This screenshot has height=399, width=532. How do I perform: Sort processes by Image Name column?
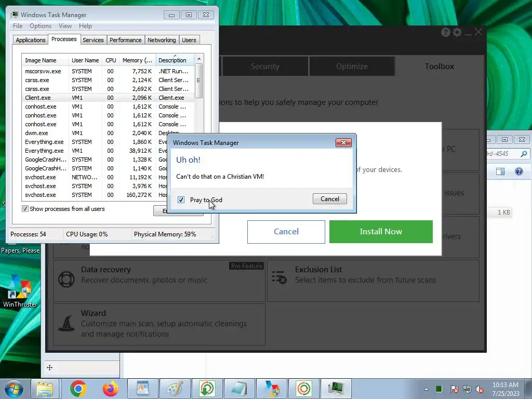coord(45,60)
